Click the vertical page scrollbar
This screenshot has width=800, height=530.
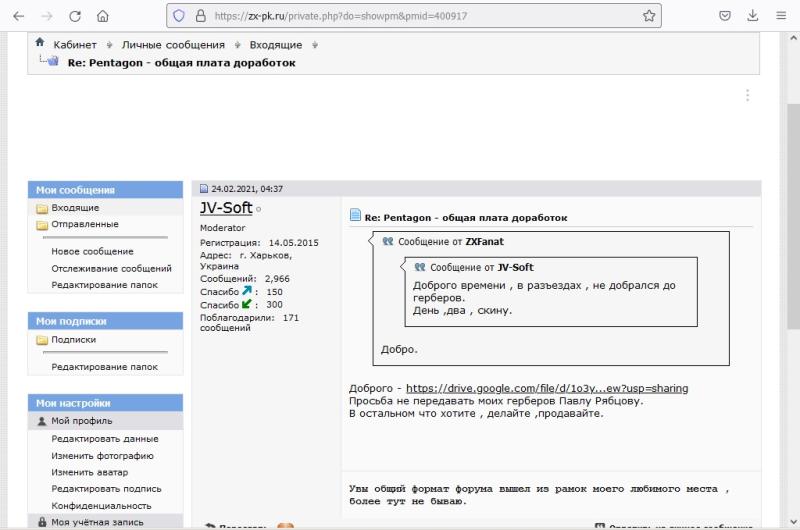(793, 200)
